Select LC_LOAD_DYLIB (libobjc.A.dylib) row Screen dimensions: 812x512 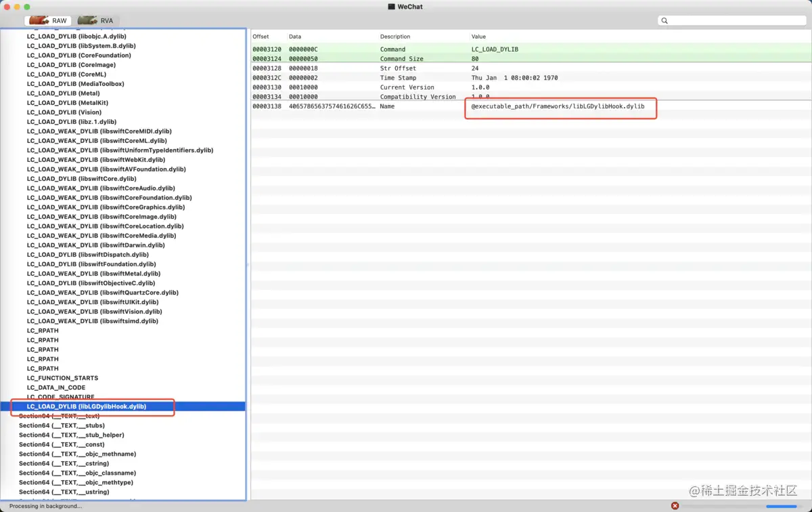[76, 37]
